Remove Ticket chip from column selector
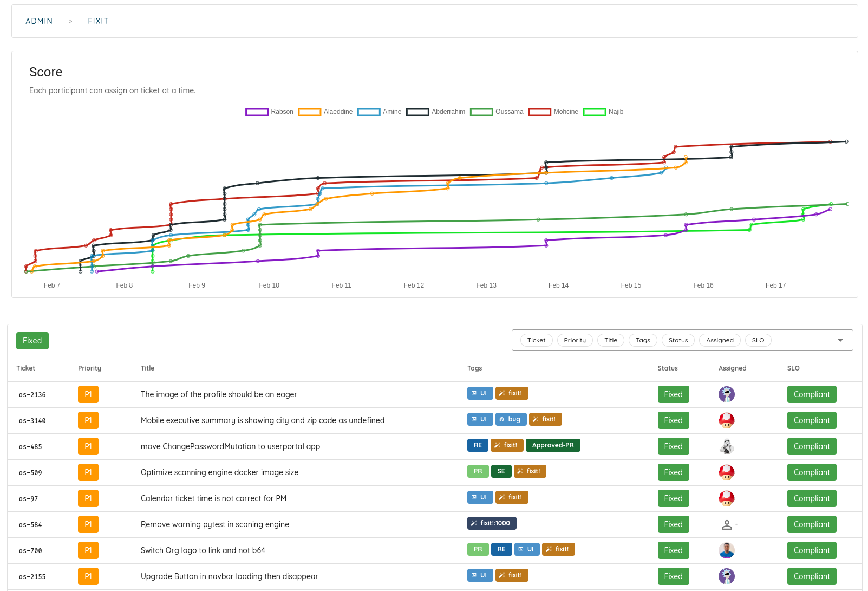Image resolution: width=868 pixels, height=591 pixels. pyautogui.click(x=536, y=340)
